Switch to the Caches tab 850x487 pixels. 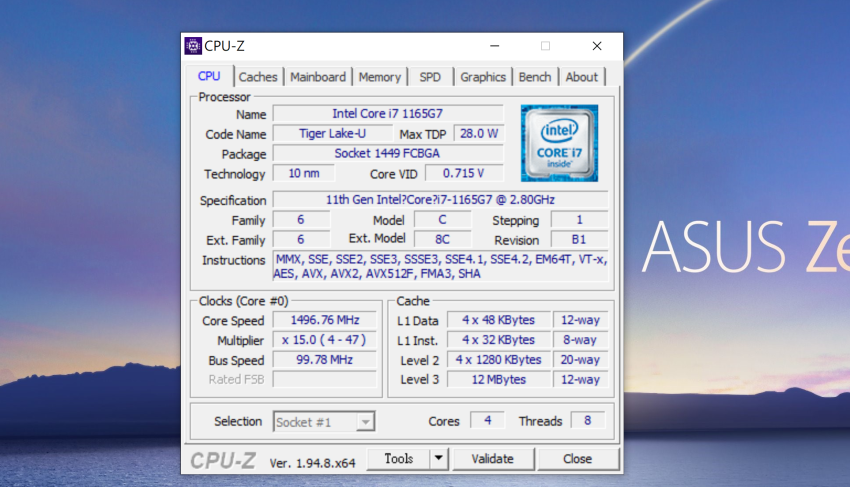(258, 77)
